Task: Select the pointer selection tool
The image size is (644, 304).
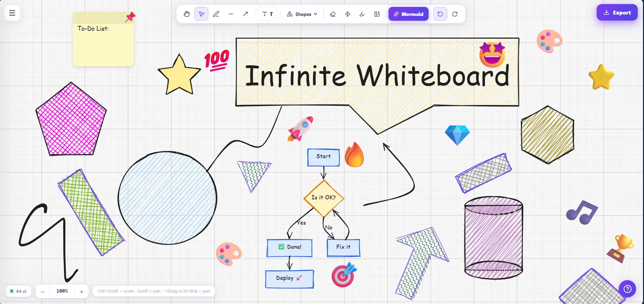Action: [201, 14]
